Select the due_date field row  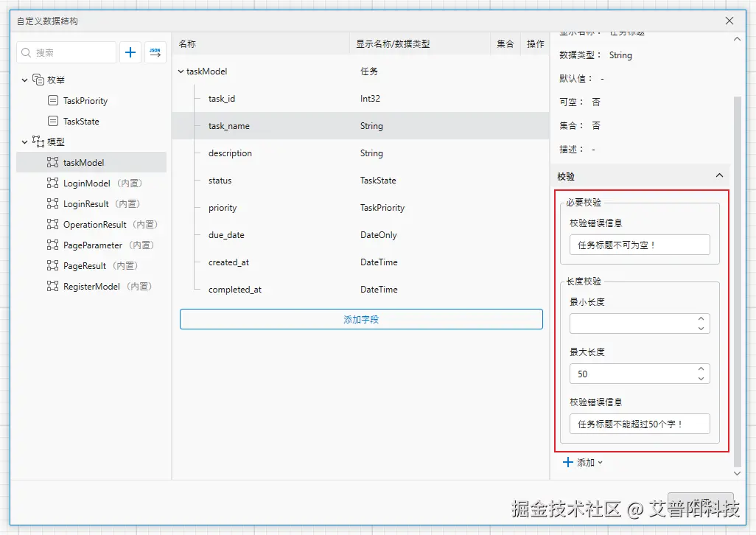point(360,235)
